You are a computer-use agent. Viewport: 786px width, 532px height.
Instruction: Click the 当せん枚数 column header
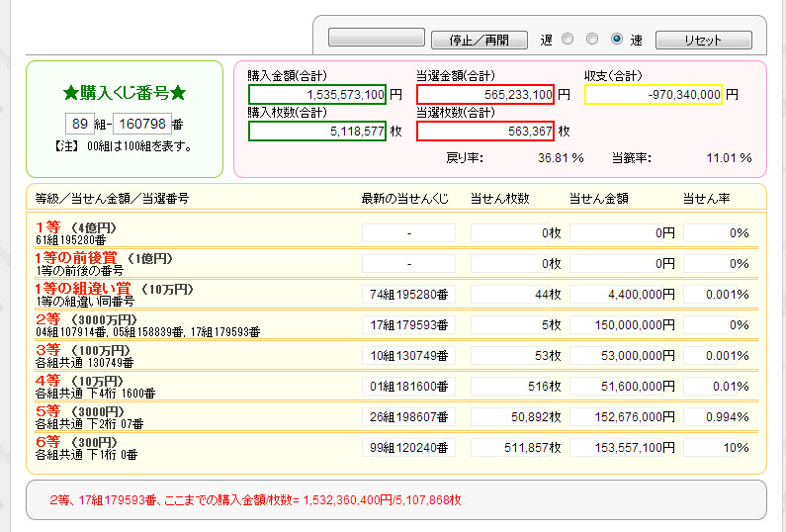499,199
